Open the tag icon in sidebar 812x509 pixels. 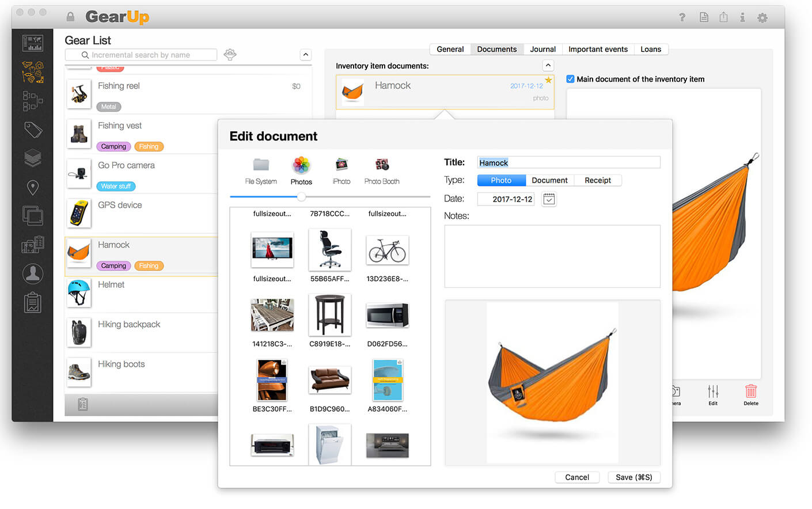33,130
